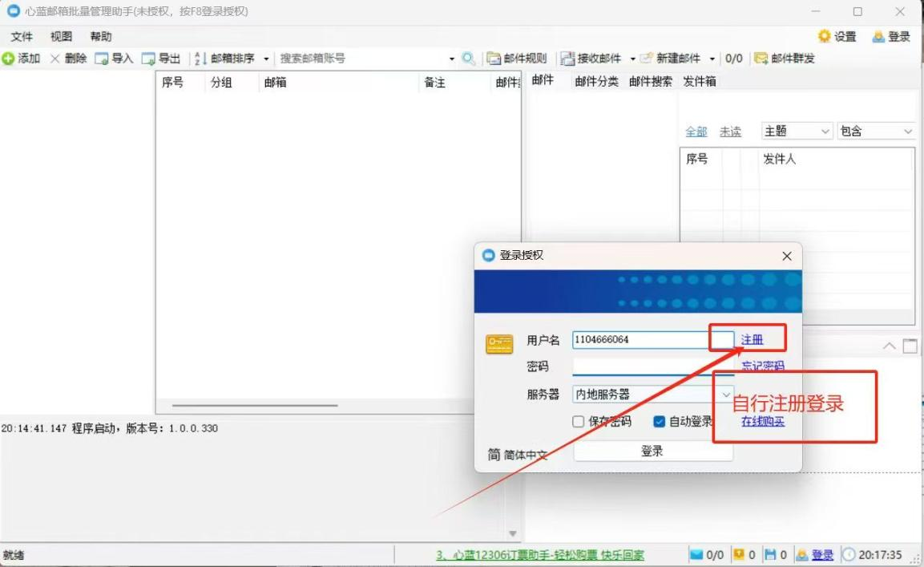Click the 注册 register link
Viewport: 924px width, 567px height.
[752, 340]
